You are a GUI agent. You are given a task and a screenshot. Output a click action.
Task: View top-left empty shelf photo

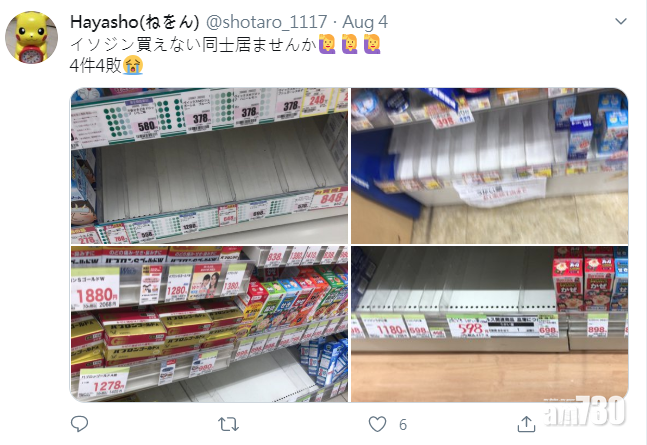208,165
